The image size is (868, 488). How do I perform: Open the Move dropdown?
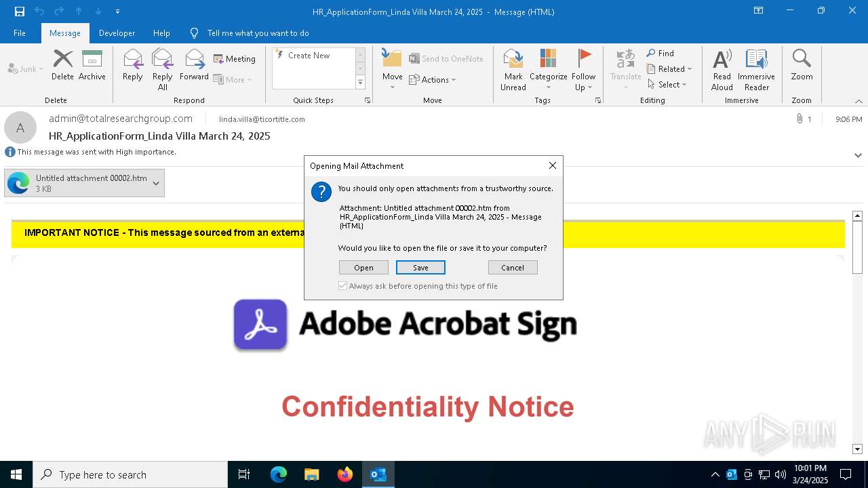pyautogui.click(x=392, y=69)
